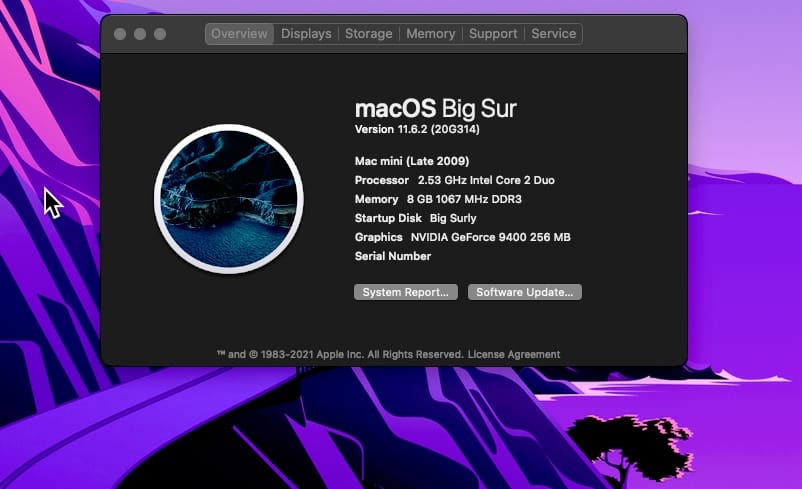This screenshot has width=802, height=489.
Task: Switch to the Overview tab
Action: pos(239,34)
